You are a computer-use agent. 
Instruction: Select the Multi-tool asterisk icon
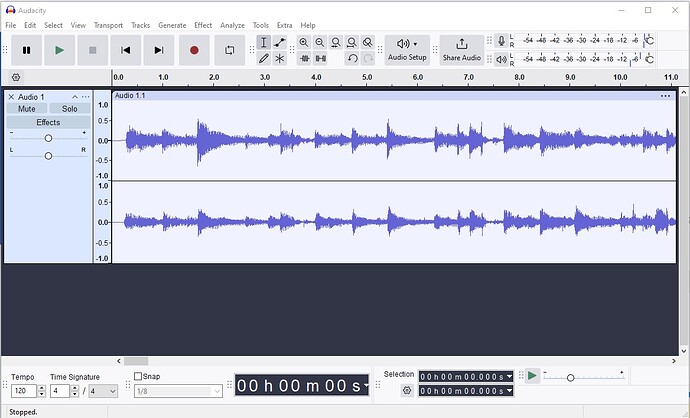tap(279, 58)
